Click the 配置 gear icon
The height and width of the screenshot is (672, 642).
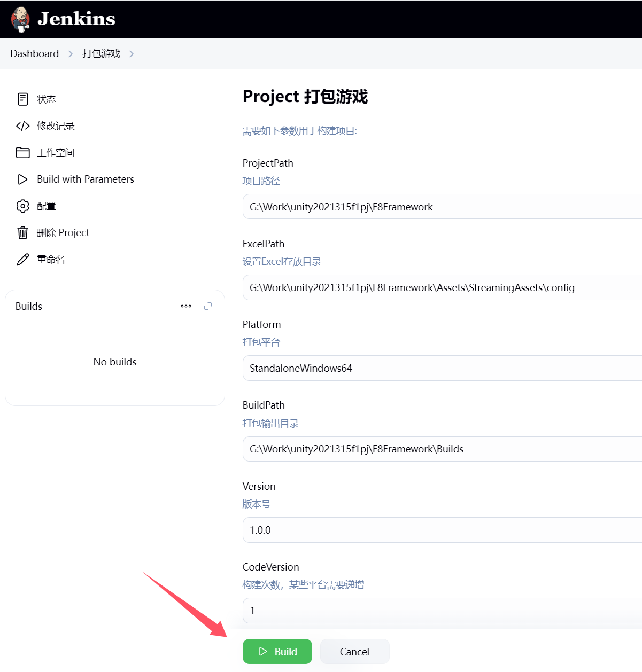pos(23,206)
